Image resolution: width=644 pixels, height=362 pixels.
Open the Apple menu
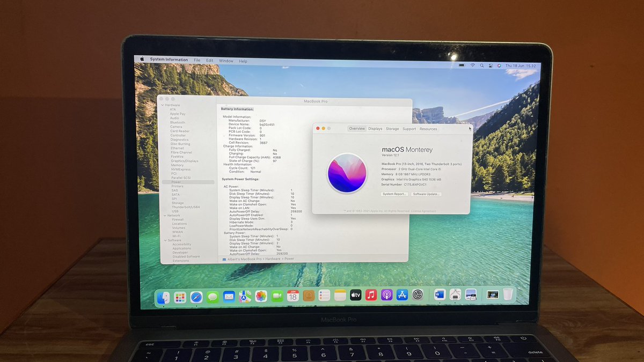pos(142,60)
